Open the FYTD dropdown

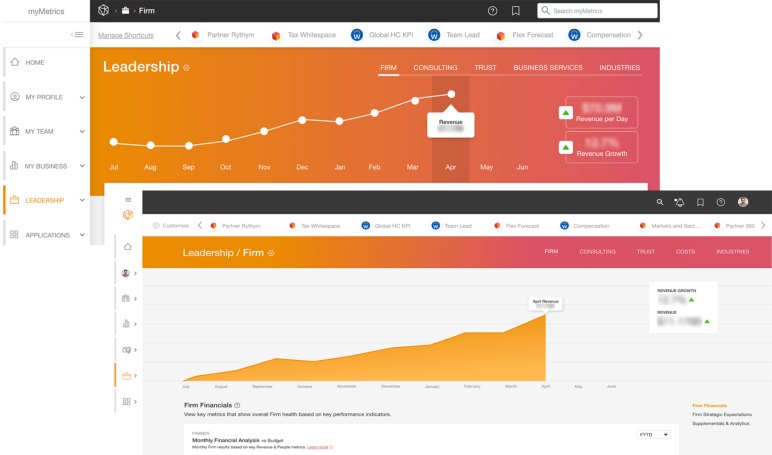tap(653, 434)
